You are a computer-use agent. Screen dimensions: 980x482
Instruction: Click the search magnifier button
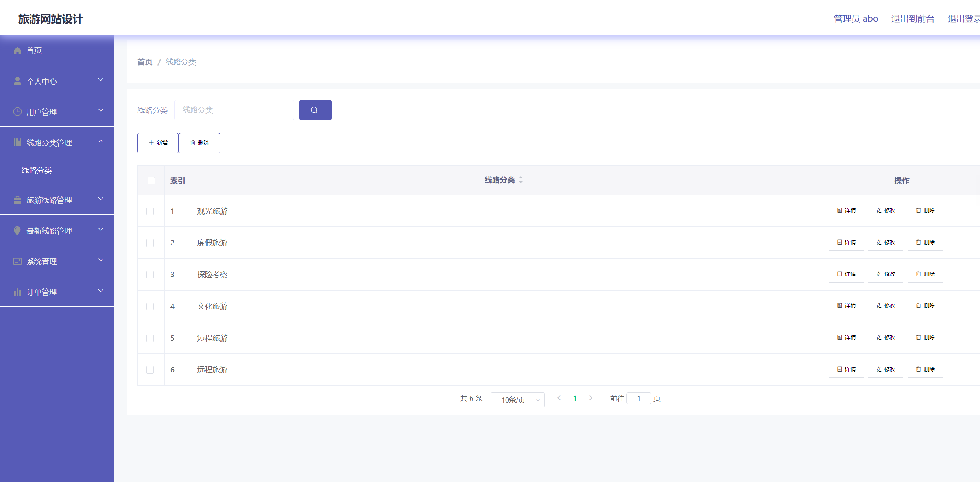[315, 110]
